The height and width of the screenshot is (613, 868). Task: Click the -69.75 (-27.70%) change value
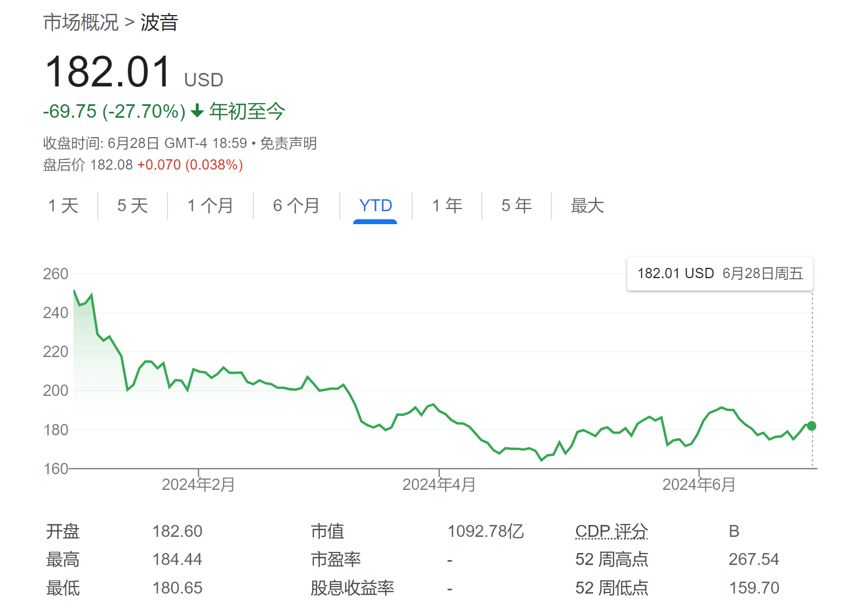tap(114, 111)
